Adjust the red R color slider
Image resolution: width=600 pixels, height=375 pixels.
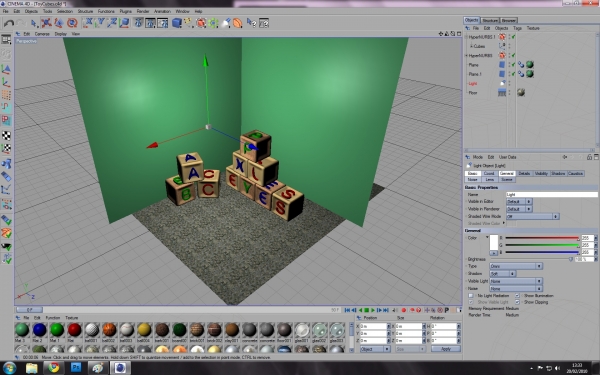(541, 238)
